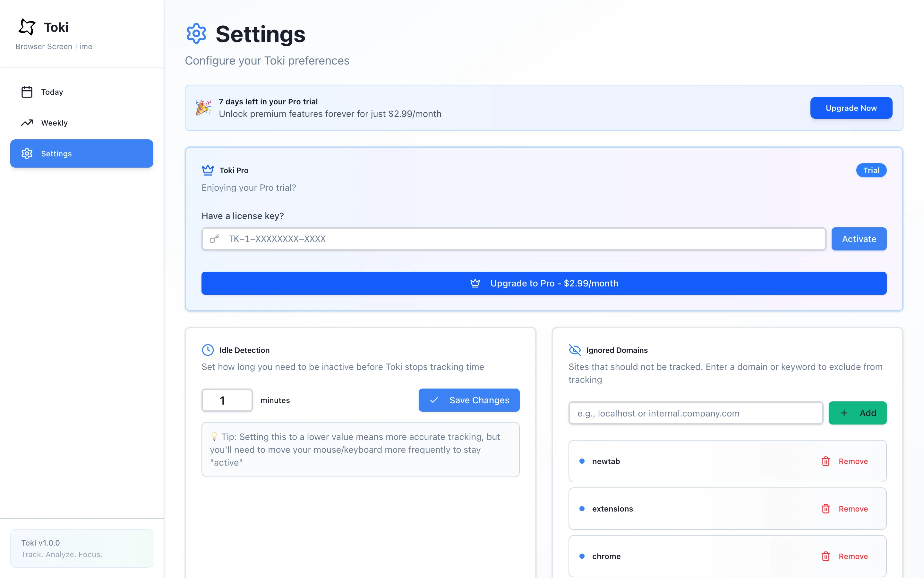924x578 pixels.
Task: Click the 'Have a license key?' label
Action: 243,215
